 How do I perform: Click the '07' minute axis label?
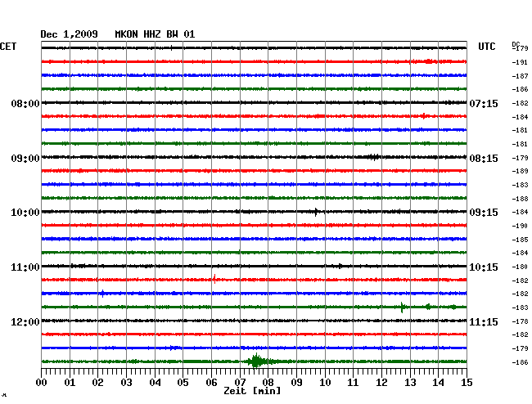point(240,383)
